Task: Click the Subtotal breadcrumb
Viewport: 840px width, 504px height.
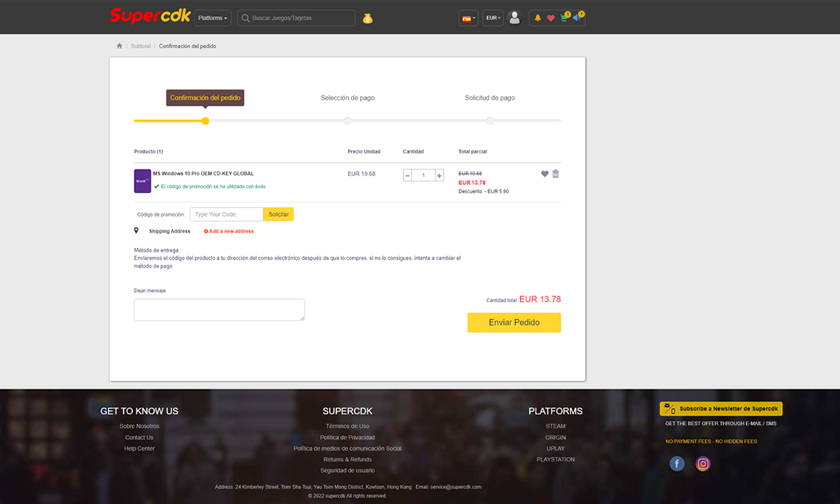Action: coord(141,46)
